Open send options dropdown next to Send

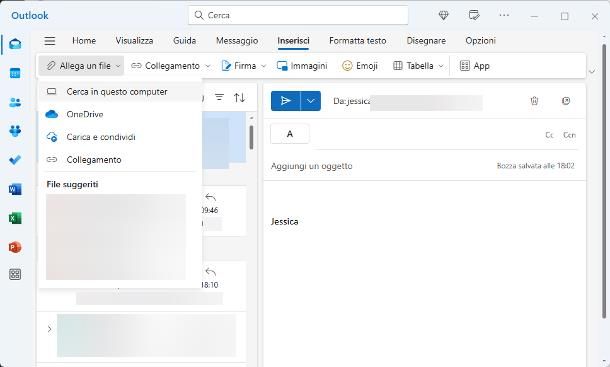tap(311, 101)
